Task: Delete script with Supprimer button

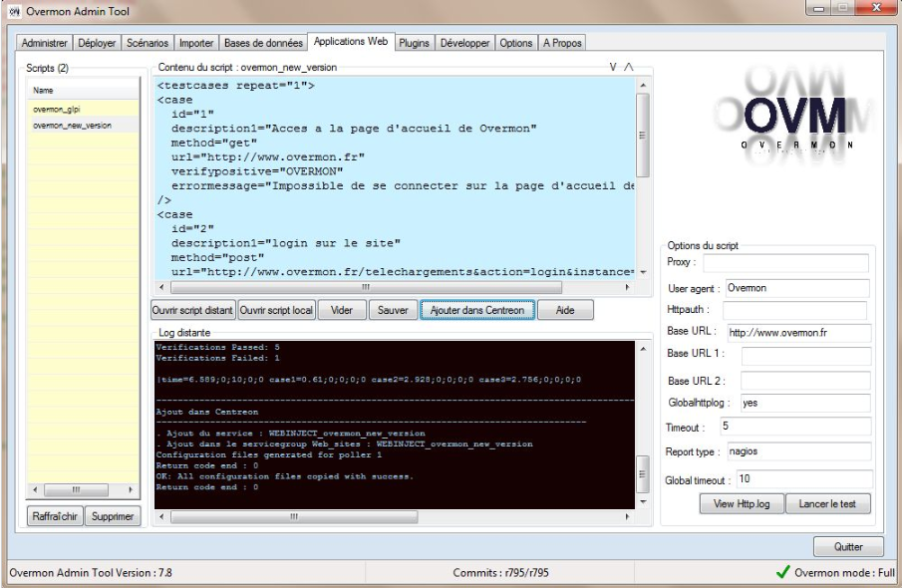Action: pos(113,517)
